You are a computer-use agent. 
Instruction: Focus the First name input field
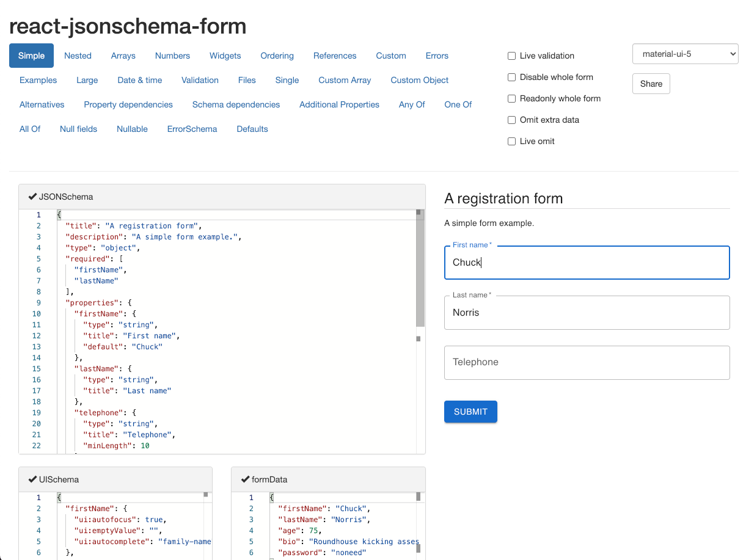click(587, 263)
